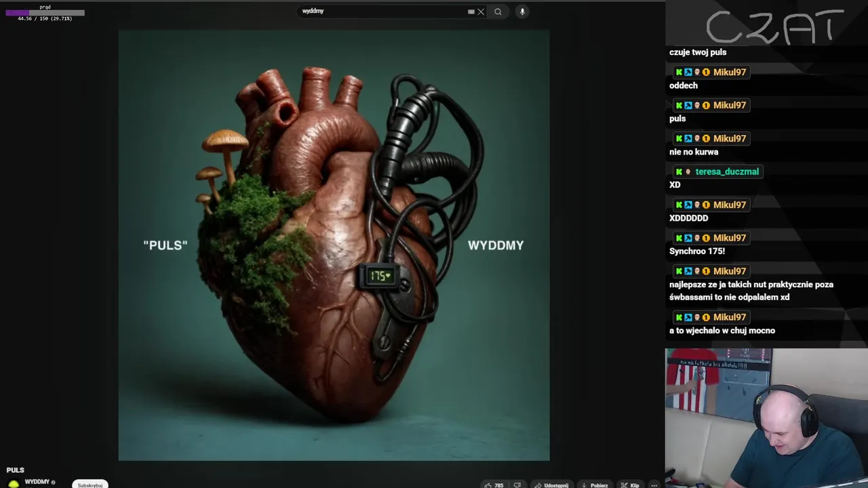Subscribe using the Subskrybuj button
Image resolution: width=868 pixels, height=488 pixels.
click(x=90, y=485)
